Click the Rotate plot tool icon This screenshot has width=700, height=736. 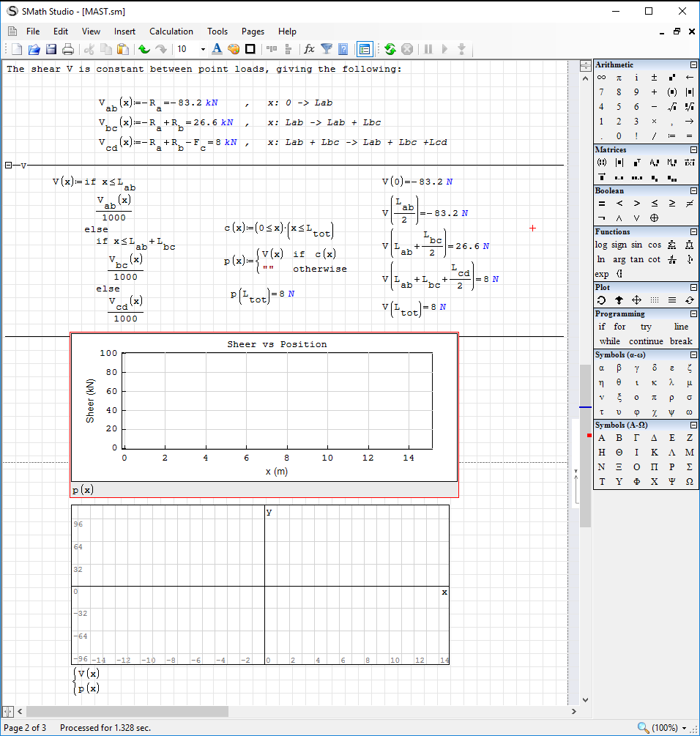coord(601,300)
